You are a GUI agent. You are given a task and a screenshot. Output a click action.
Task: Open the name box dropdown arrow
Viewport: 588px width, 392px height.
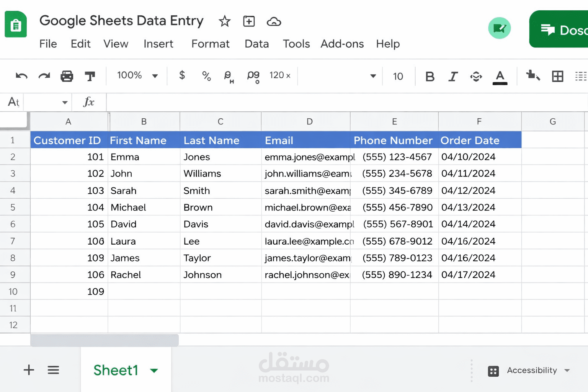(x=65, y=102)
